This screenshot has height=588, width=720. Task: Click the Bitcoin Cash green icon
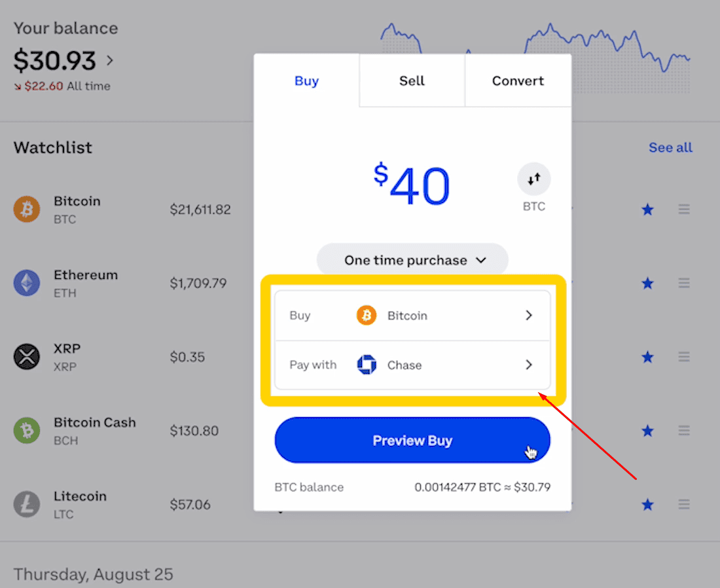tap(27, 431)
